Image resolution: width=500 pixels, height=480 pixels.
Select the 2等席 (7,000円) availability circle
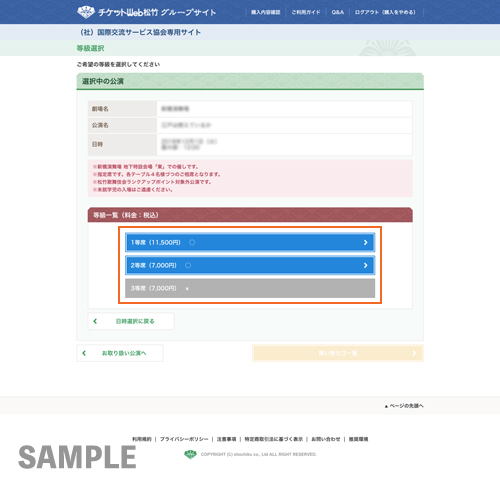(x=188, y=265)
